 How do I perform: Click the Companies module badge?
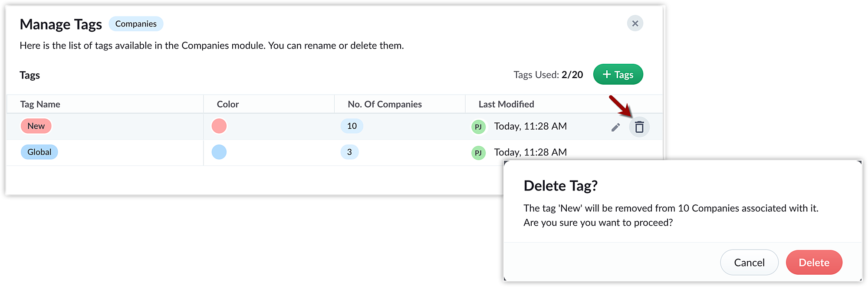(x=136, y=24)
